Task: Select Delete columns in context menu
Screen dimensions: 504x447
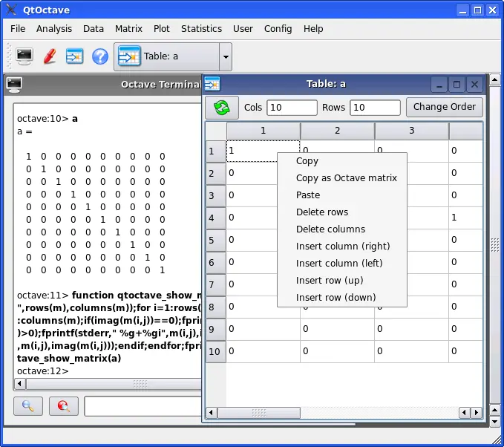Action: [x=342, y=229]
